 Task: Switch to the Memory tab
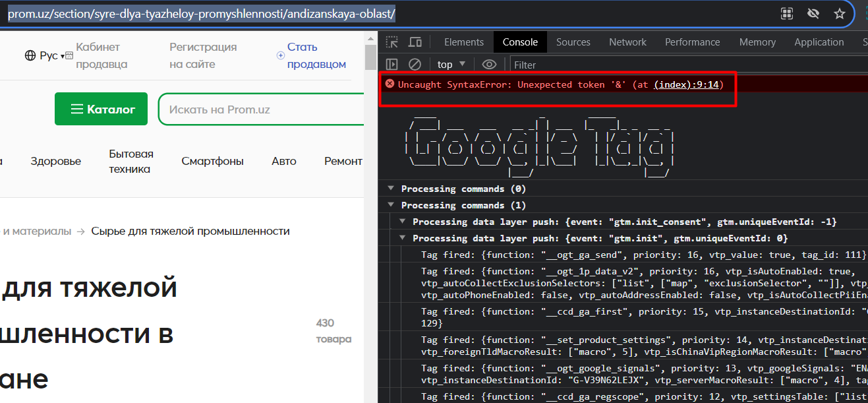coord(757,42)
